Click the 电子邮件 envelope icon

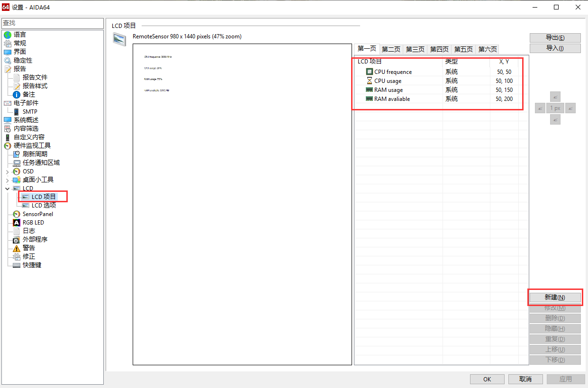7,103
